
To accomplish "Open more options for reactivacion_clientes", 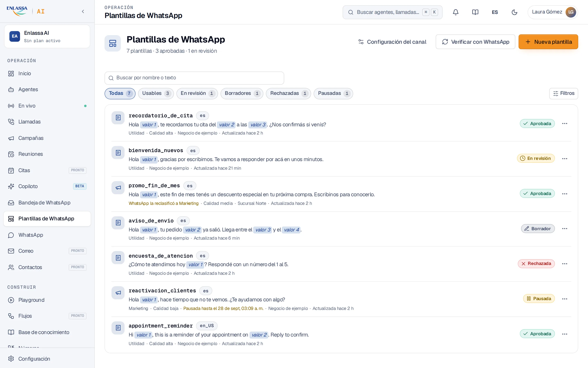I will (565, 299).
